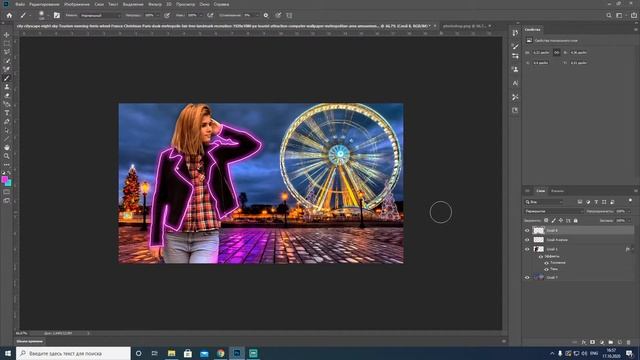Screen dimensions: 640x360
Task: Toggle lock all padlock icon for layer
Action: (x=576, y=221)
